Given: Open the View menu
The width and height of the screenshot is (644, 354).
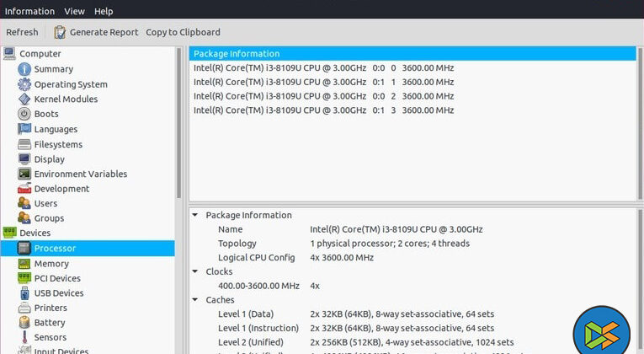Looking at the screenshot, I should [x=74, y=11].
